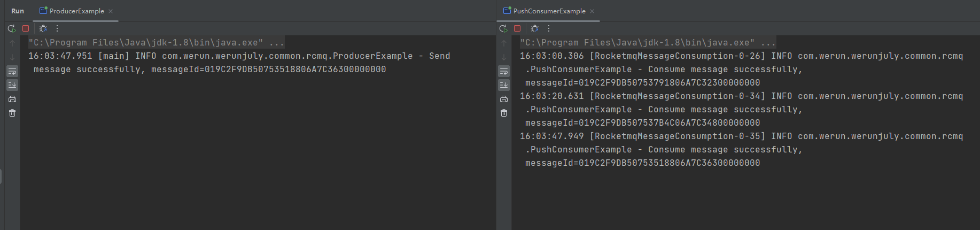
Task: Toggle soft-wrap in PushConsumerExample console
Action: pyautogui.click(x=504, y=71)
